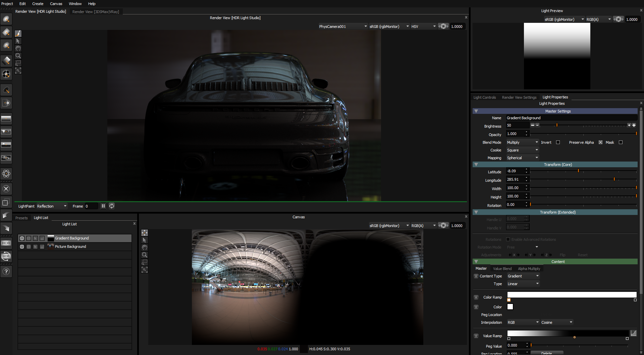Open the Project menu

[x=7, y=4]
